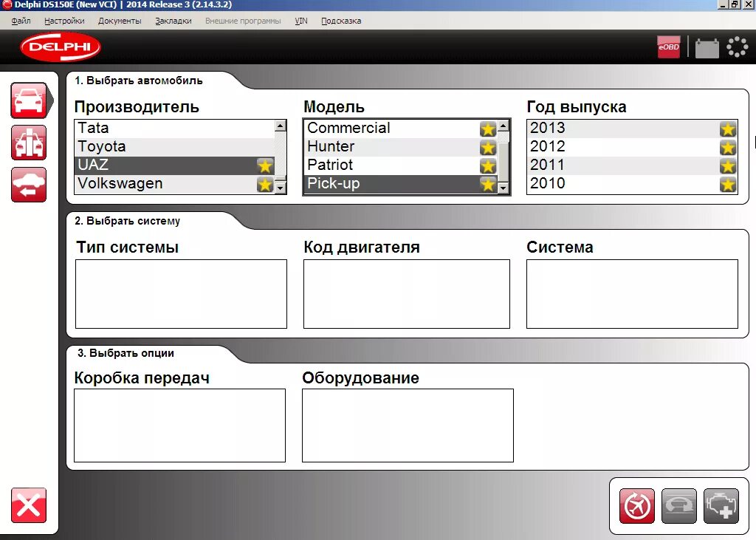The width and height of the screenshot is (756, 540).
Task: Select the Commercial model
Action: click(400, 129)
